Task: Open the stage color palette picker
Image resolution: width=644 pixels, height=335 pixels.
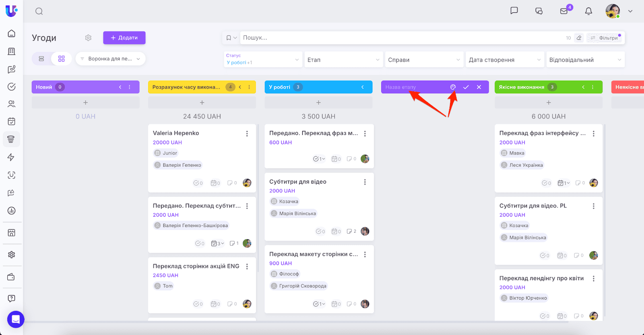Action: pos(453,87)
